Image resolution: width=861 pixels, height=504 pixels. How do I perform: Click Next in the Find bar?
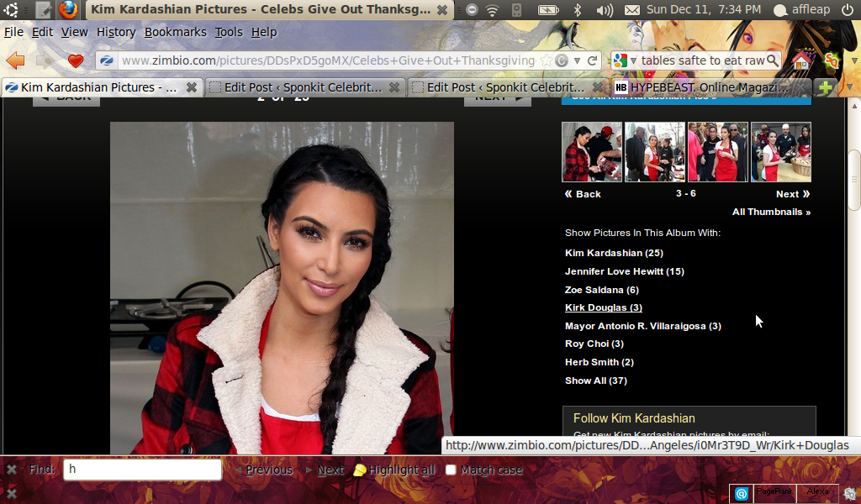pyautogui.click(x=325, y=470)
